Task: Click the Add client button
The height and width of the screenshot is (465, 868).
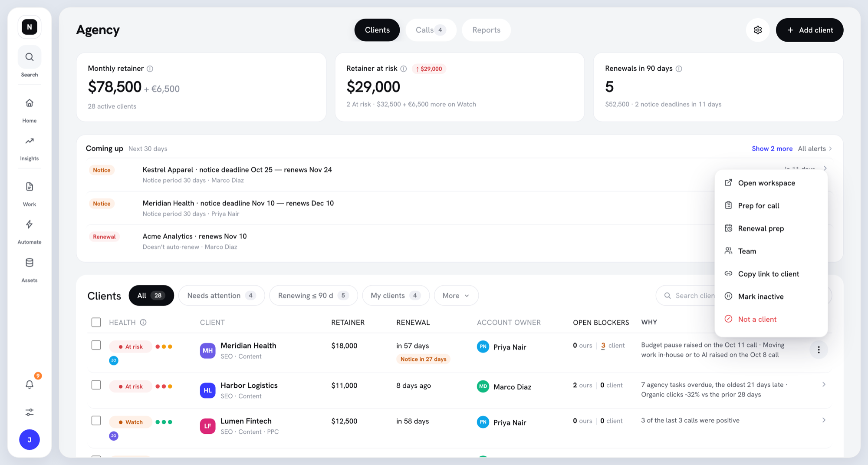Action: coord(809,30)
